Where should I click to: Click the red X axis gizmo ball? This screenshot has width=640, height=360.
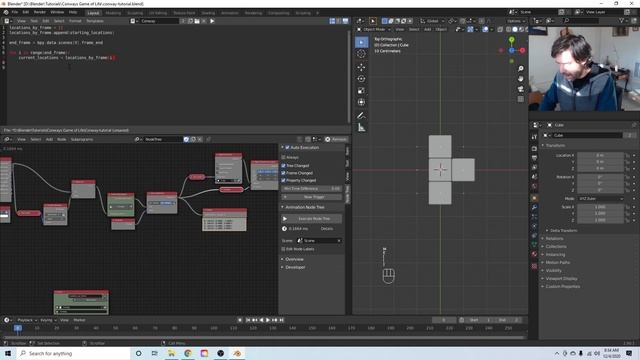(x=522, y=50)
